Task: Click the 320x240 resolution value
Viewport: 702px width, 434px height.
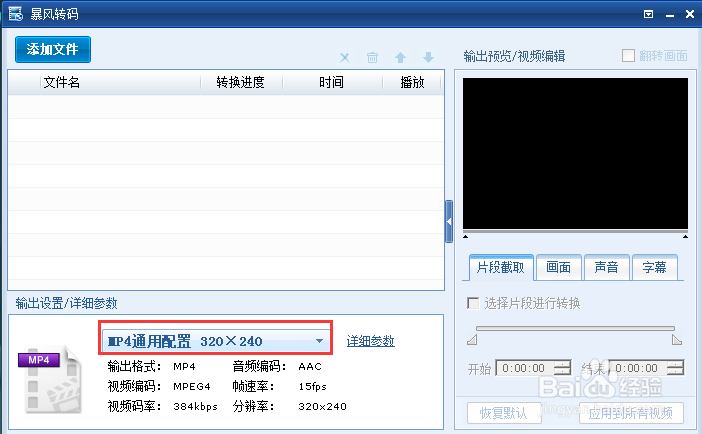Action: click(x=322, y=407)
